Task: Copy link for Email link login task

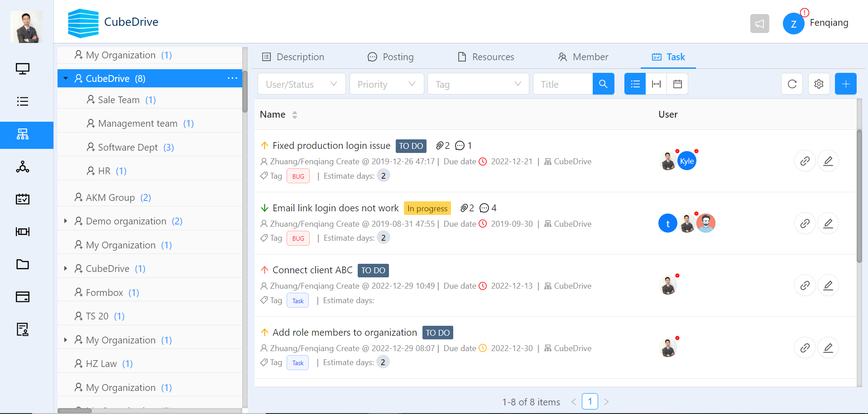Action: (x=805, y=223)
